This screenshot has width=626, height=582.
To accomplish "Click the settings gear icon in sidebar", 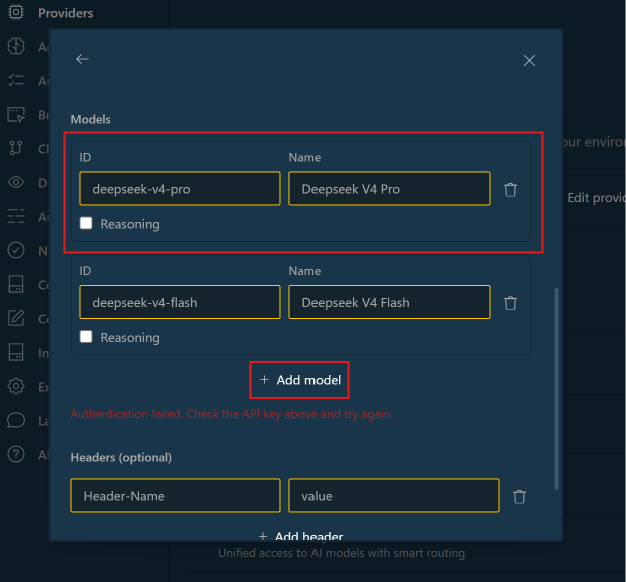I will [x=16, y=386].
